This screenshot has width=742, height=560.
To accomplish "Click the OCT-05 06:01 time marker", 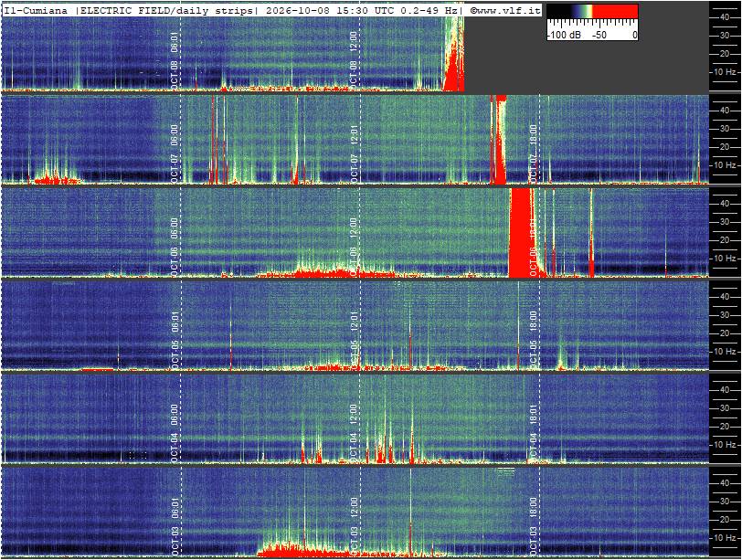I will pyautogui.click(x=175, y=340).
